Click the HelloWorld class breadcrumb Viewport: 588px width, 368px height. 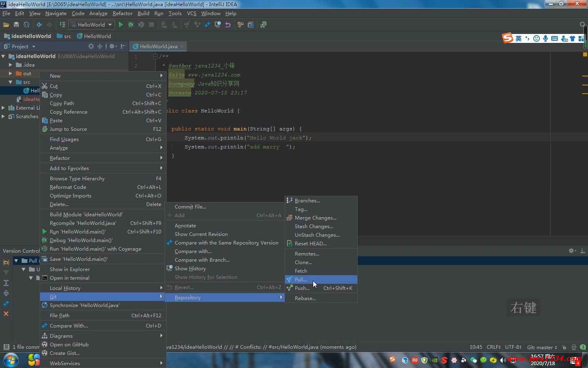(x=94, y=36)
